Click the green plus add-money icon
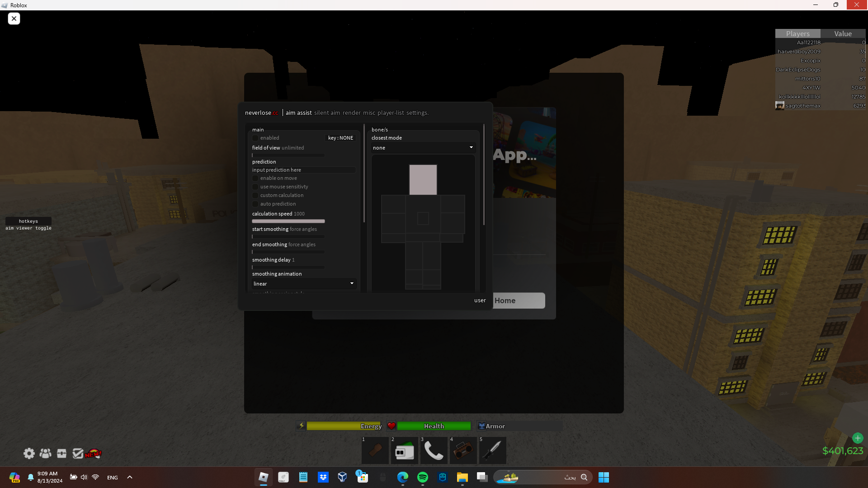The image size is (868, 488). pyautogui.click(x=857, y=438)
